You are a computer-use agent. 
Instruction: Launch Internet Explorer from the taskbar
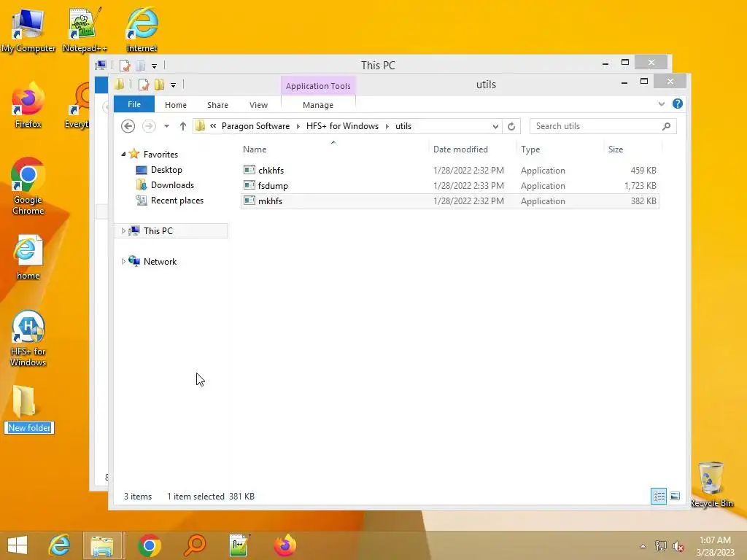click(59, 545)
